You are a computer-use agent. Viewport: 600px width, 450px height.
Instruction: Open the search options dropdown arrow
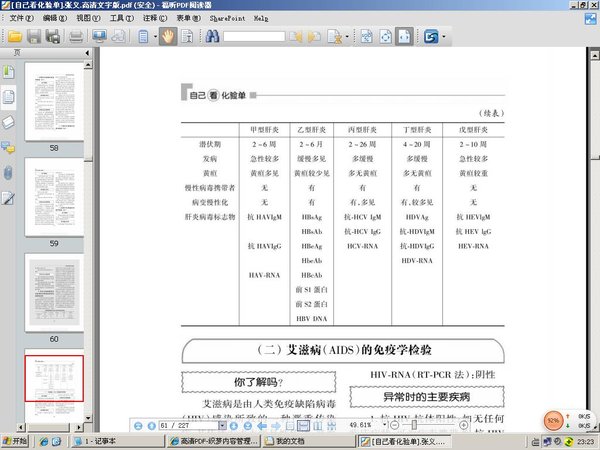(x=347, y=37)
